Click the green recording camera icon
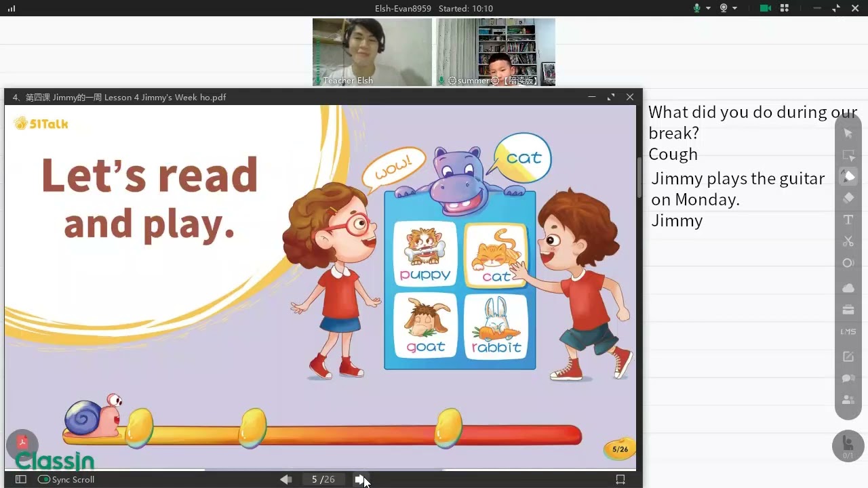Image resolution: width=868 pixels, height=488 pixels. tap(766, 8)
